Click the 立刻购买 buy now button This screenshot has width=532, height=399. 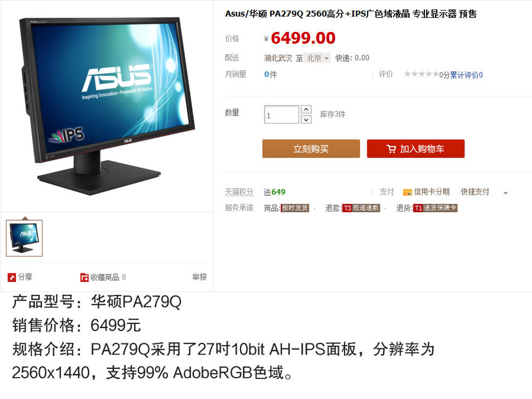tap(311, 148)
